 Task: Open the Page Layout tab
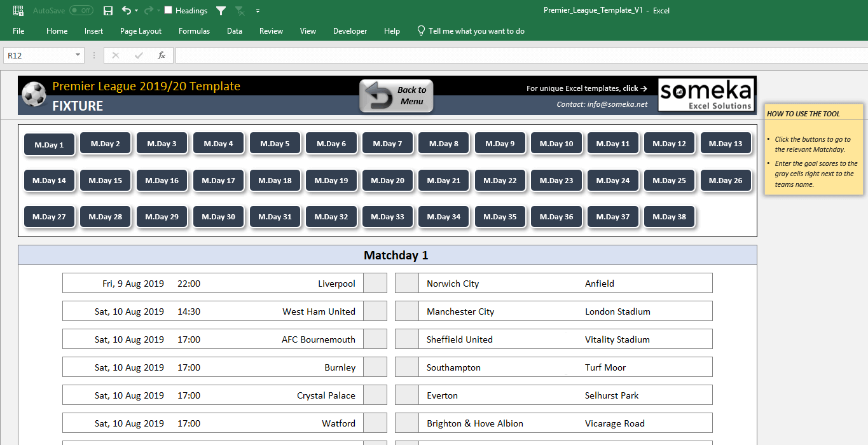[x=141, y=31]
